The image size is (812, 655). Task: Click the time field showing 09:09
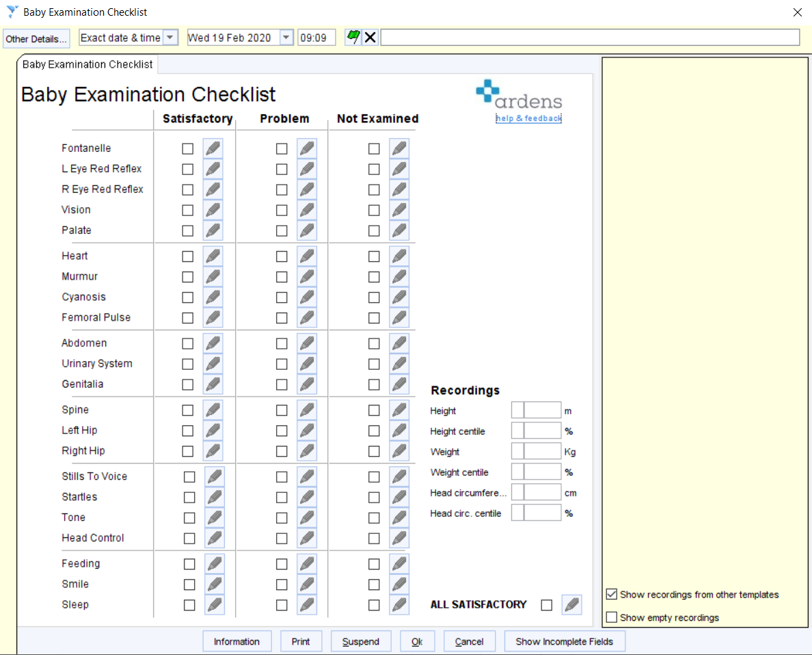coord(316,37)
